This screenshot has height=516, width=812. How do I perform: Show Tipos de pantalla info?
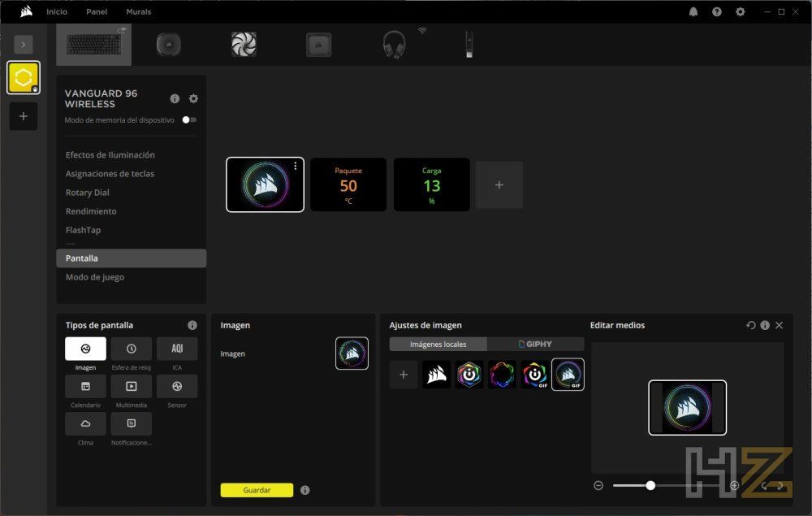(192, 325)
